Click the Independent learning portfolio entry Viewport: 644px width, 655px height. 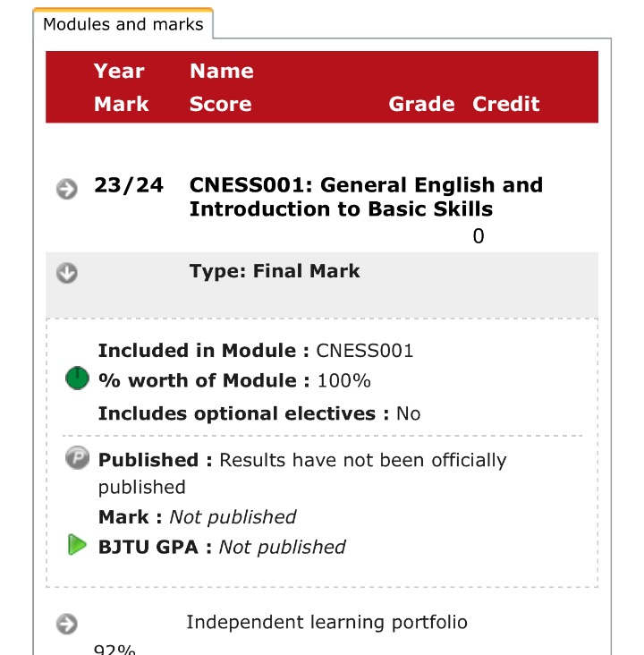(x=326, y=622)
